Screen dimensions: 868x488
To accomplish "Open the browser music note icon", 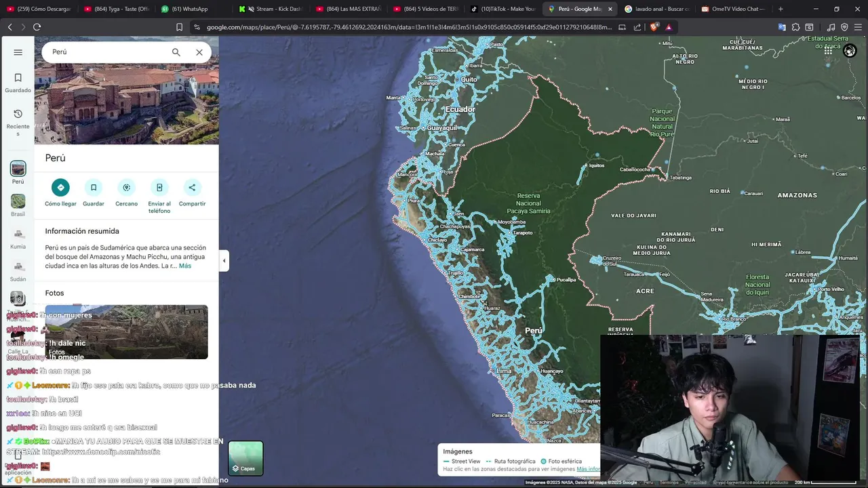I will [831, 27].
